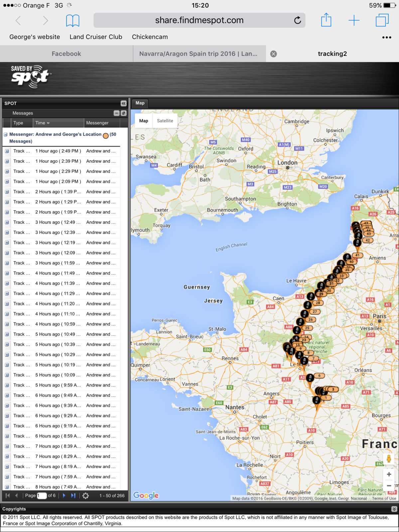399x532 pixels.
Task: Tap Safari's forward arrow
Action: (x=46, y=21)
